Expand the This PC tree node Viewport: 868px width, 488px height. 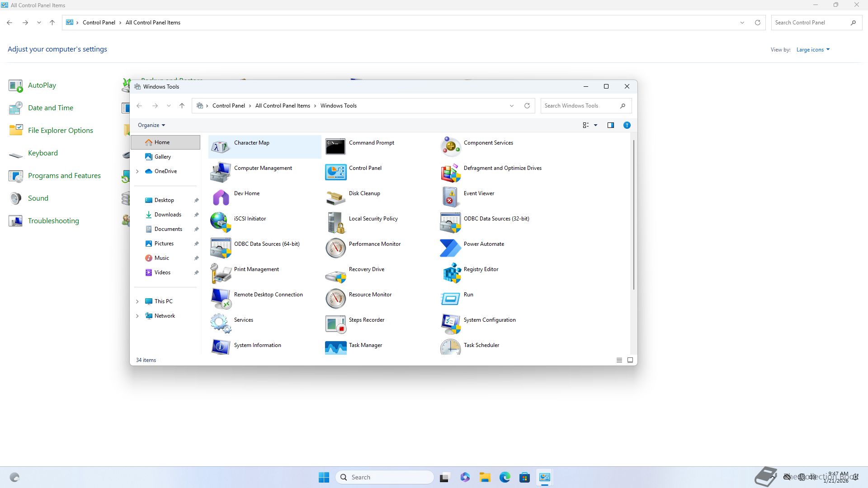click(x=137, y=301)
